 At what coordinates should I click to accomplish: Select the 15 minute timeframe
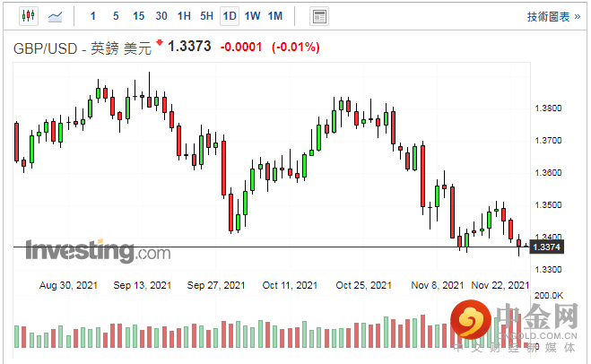pos(138,16)
